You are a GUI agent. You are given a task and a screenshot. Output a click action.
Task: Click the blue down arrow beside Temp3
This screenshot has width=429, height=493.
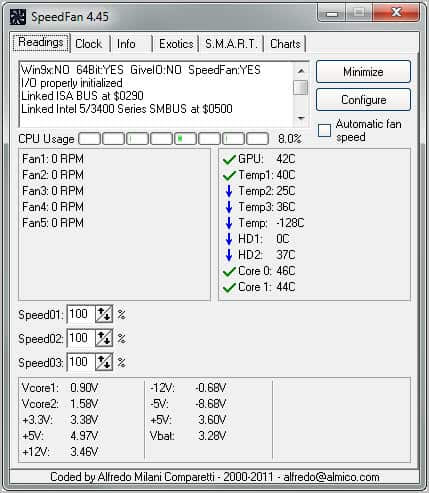[229, 207]
